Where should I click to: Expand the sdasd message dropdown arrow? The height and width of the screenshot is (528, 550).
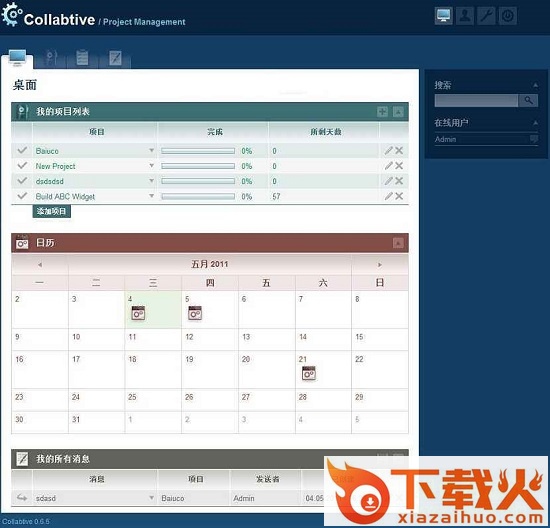click(x=152, y=498)
